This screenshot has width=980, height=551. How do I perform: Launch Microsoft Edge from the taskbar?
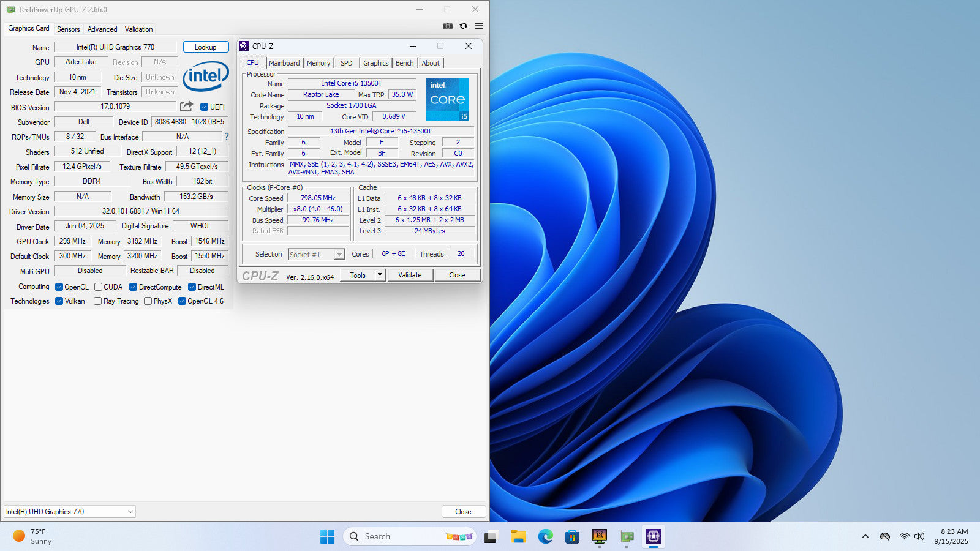coord(545,537)
